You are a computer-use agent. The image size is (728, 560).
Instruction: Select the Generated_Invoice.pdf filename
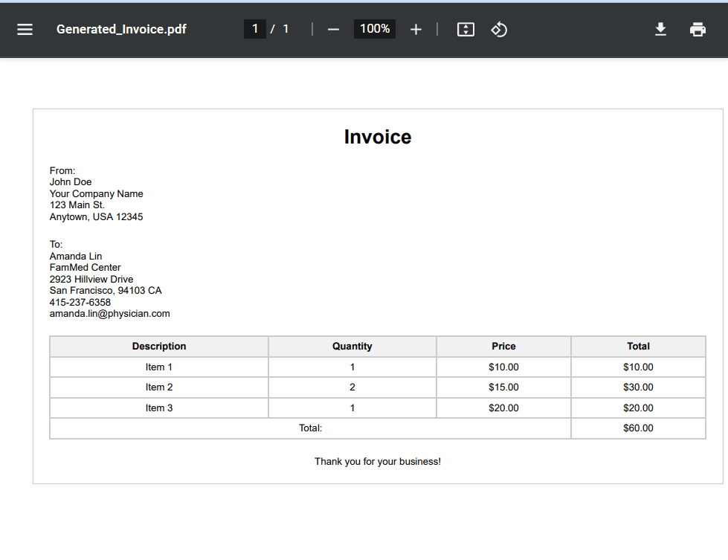pyautogui.click(x=120, y=29)
